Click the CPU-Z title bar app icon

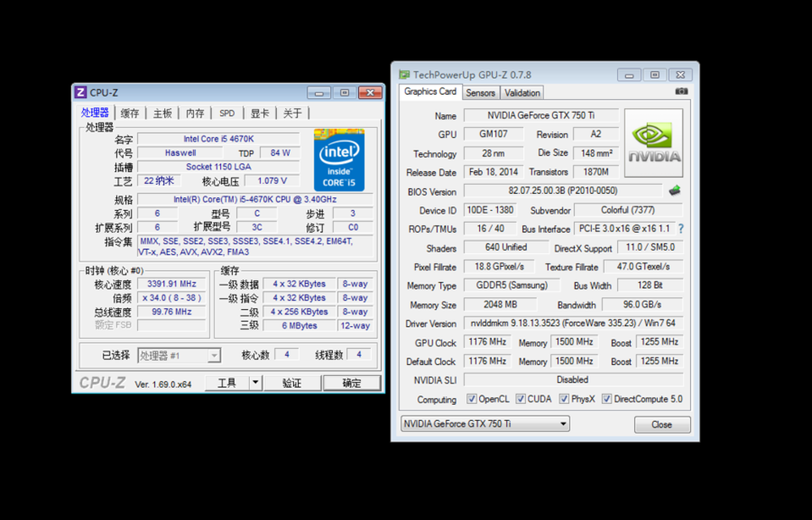tap(80, 92)
